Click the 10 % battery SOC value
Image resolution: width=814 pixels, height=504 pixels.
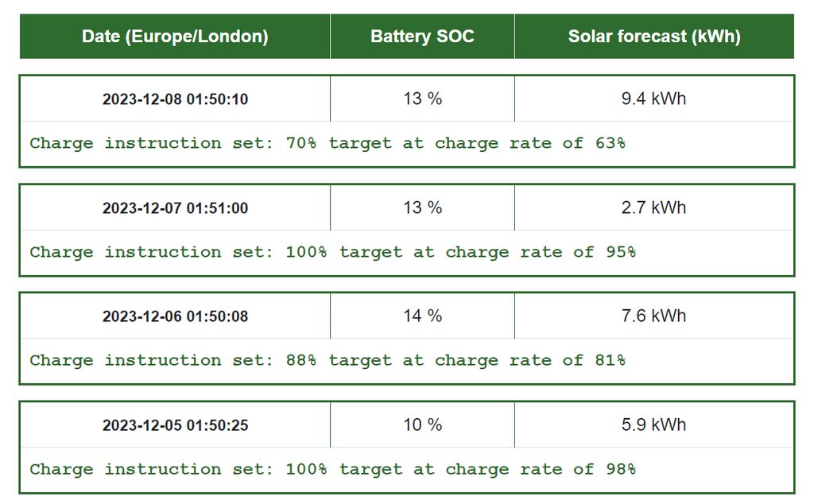click(422, 425)
